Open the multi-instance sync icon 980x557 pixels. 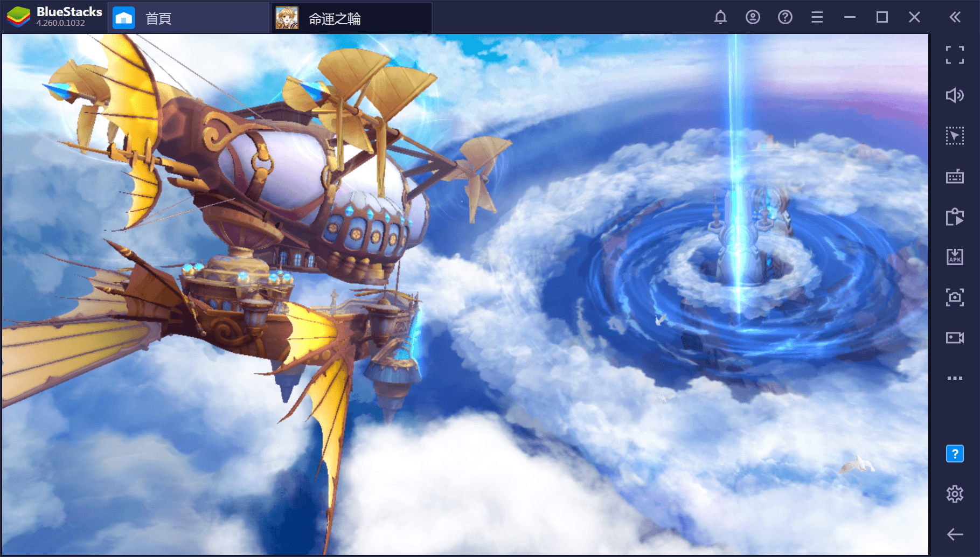pos(955,217)
